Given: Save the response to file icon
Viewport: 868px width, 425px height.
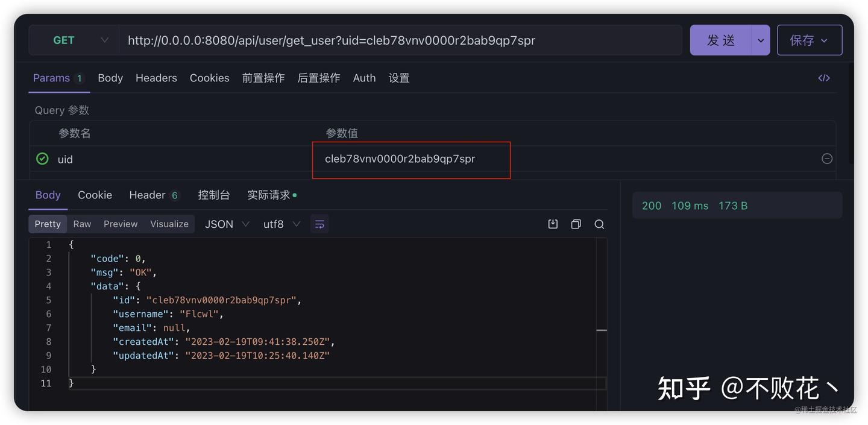Looking at the screenshot, I should pyautogui.click(x=553, y=224).
